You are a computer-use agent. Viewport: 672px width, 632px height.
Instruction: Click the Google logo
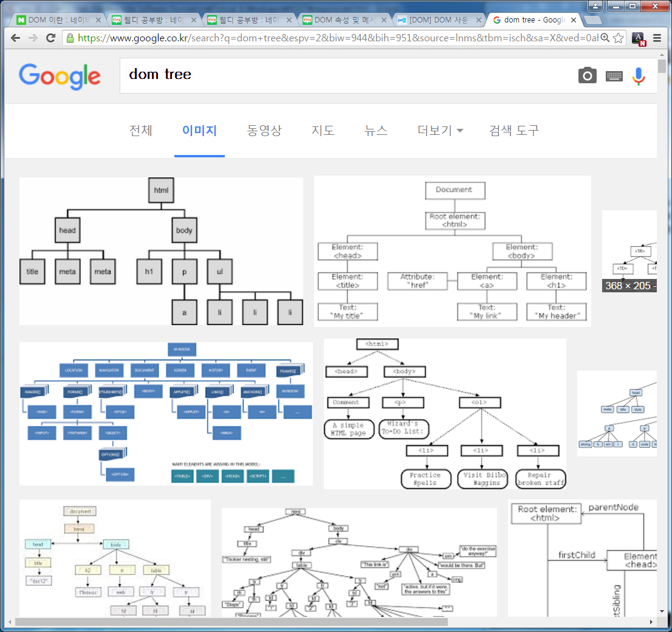click(60, 76)
